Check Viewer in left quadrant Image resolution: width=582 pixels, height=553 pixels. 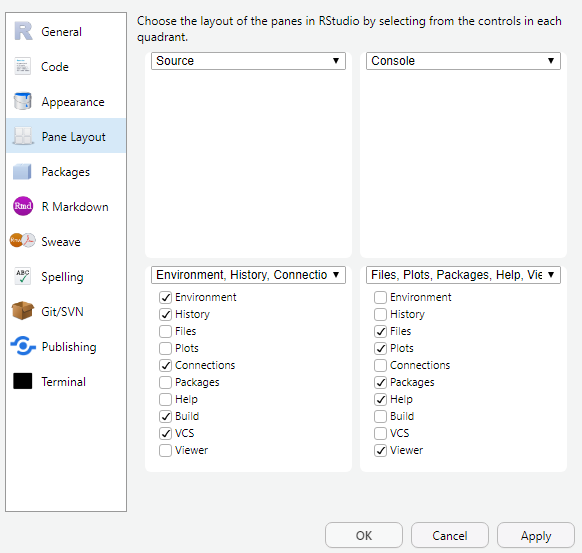[x=166, y=451]
